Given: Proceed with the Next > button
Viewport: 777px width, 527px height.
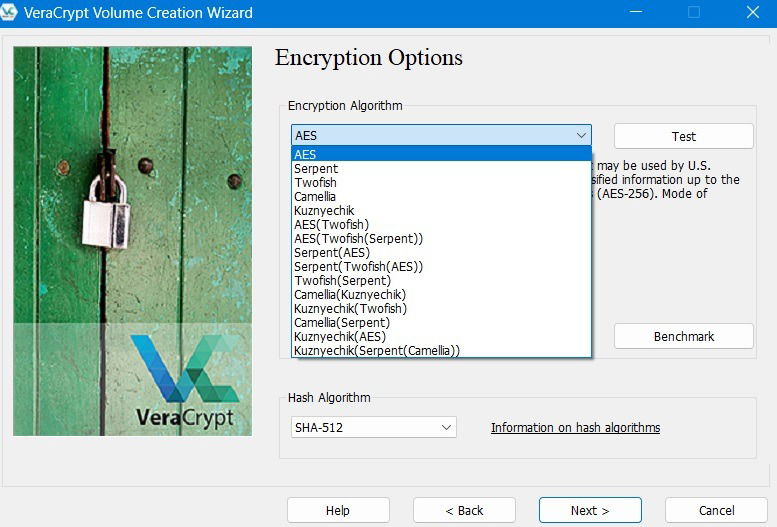Looking at the screenshot, I should 590,510.
